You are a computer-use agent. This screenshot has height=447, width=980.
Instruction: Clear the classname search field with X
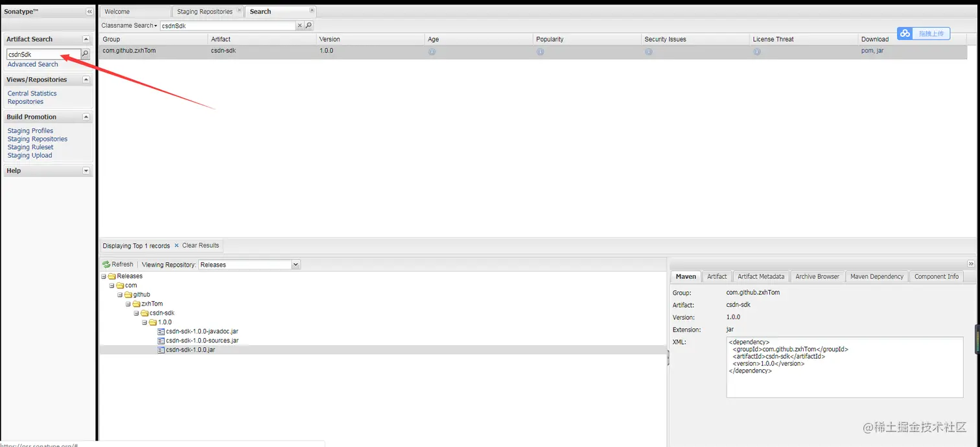[x=299, y=25]
